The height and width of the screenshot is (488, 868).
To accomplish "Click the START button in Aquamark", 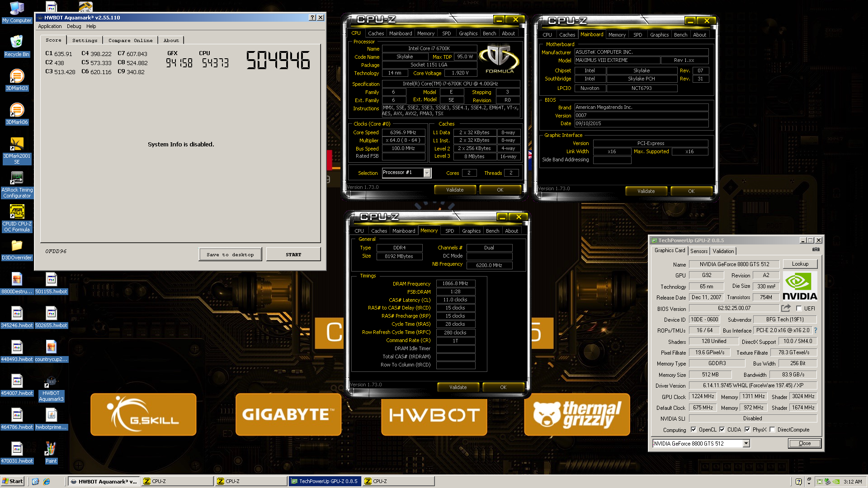I will click(x=293, y=254).
